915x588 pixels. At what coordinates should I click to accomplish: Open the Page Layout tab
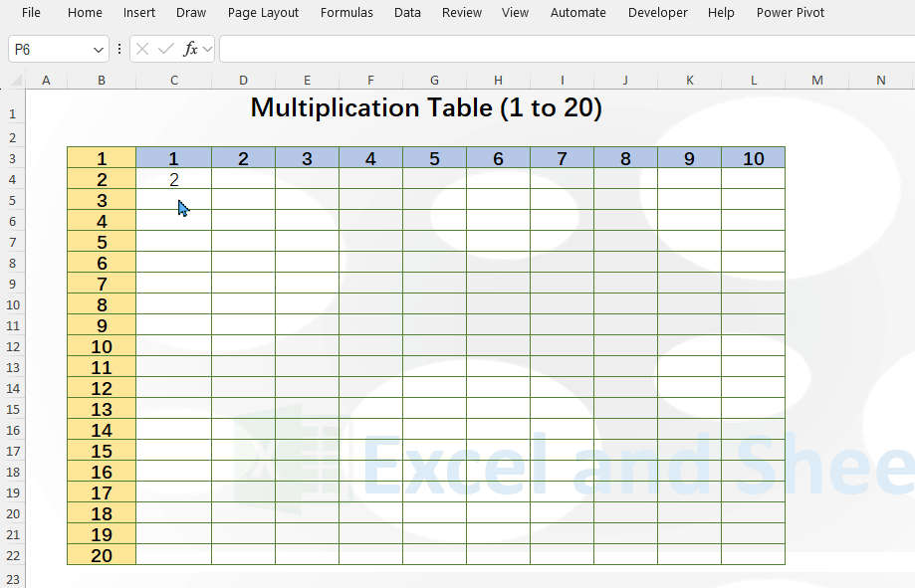click(x=263, y=13)
